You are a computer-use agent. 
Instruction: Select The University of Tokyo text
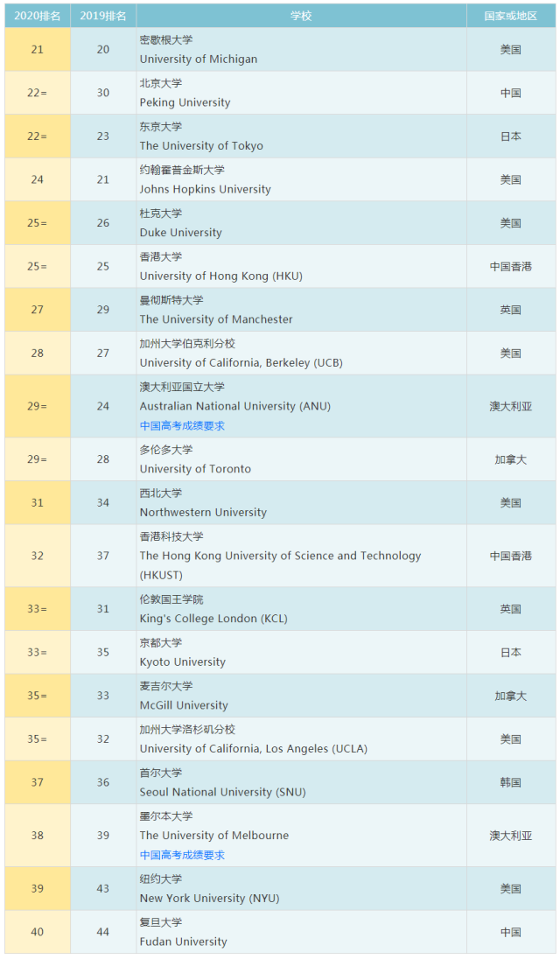pos(201,146)
